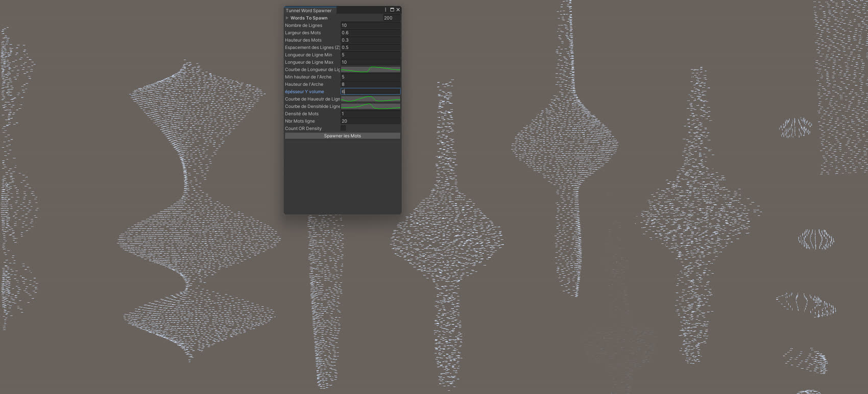868x394 pixels.
Task: Click the Longueur de Ligne Max label
Action: point(309,62)
